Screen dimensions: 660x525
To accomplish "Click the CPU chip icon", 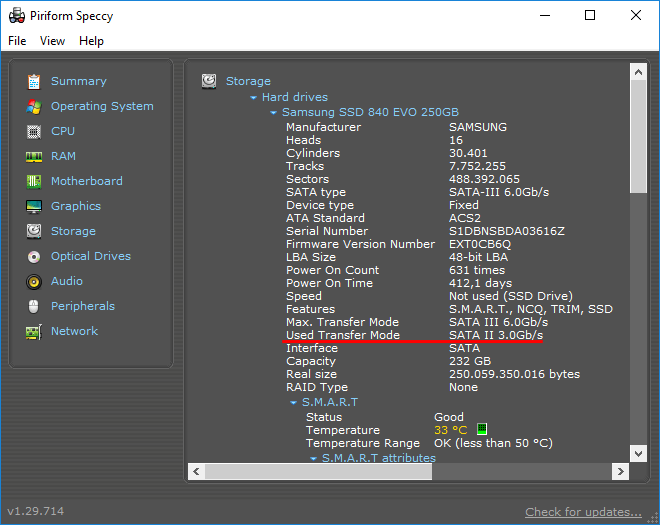I will [34, 132].
